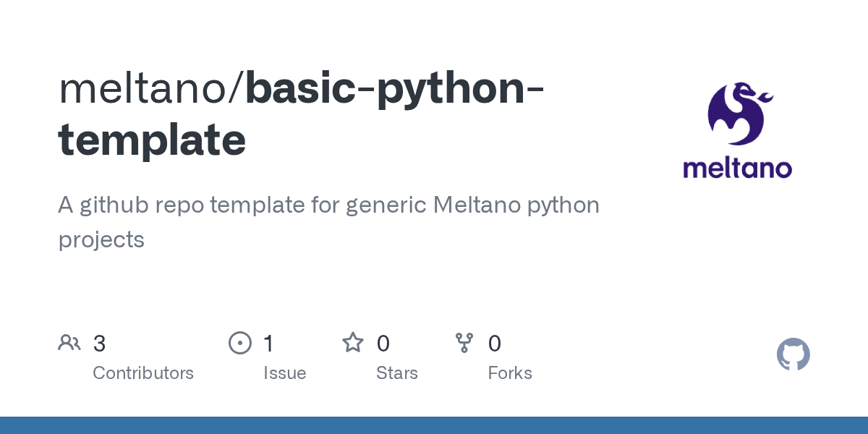The width and height of the screenshot is (868, 434).
Task: Select the purple Meltano wordmark under the dragon
Action: tap(737, 169)
